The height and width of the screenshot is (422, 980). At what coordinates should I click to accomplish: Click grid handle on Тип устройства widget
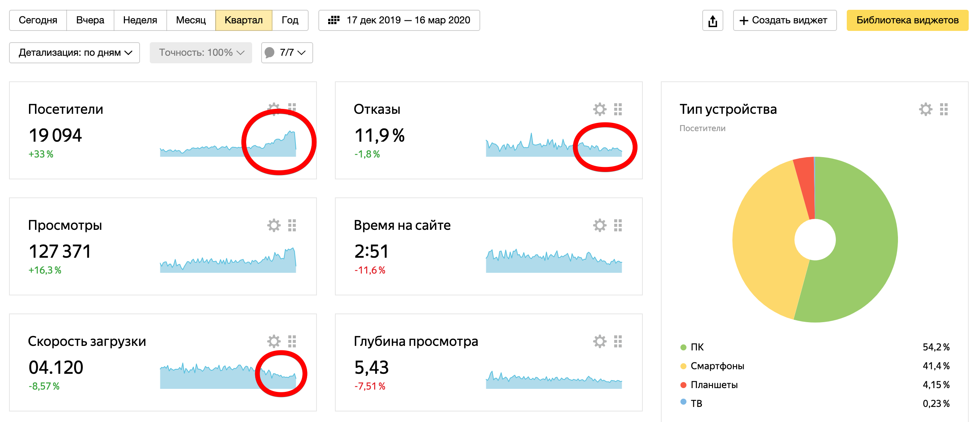[943, 109]
